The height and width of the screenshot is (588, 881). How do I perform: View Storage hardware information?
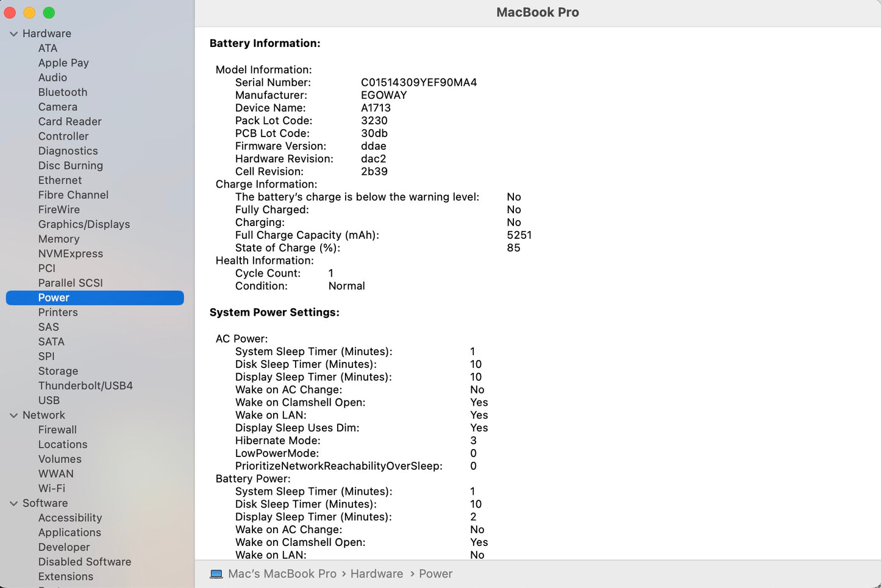point(58,371)
